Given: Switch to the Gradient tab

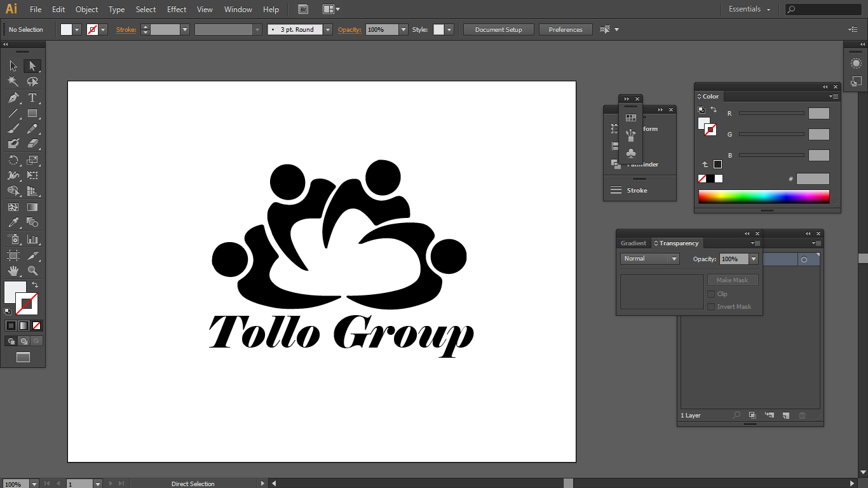Looking at the screenshot, I should tap(633, 243).
